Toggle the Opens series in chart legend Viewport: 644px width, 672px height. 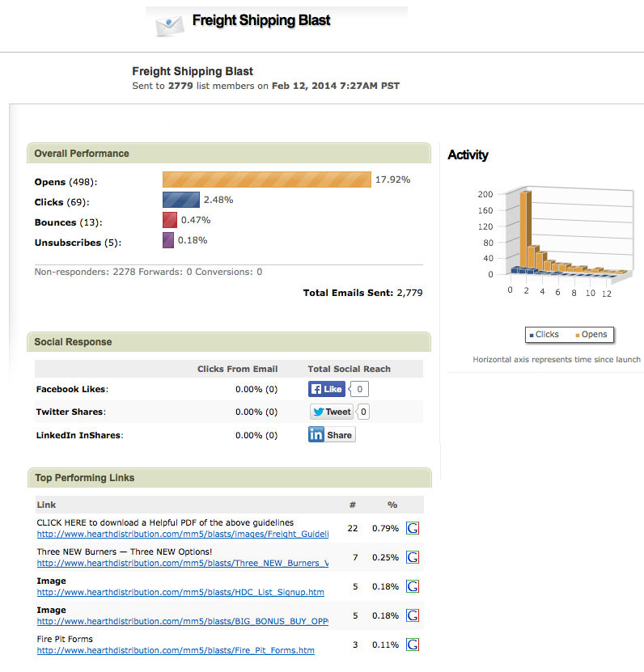click(590, 334)
